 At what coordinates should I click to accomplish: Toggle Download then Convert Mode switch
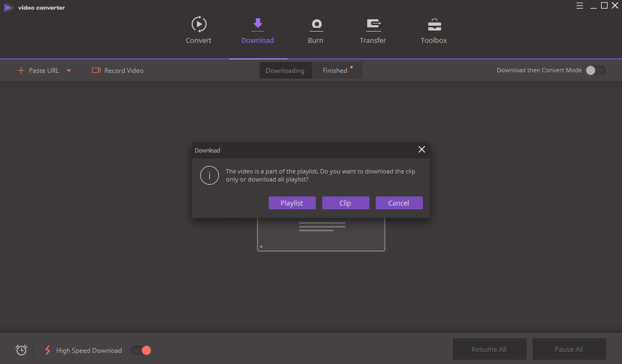tap(596, 70)
